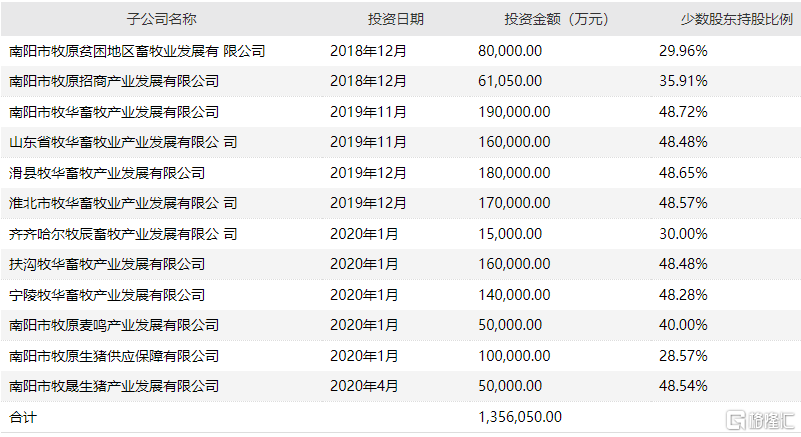The image size is (801, 437).
Task: Click the 子公司名称 column header
Action: coord(161,19)
